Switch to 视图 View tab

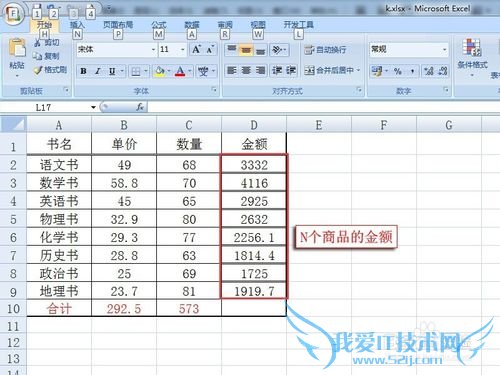pos(258,24)
